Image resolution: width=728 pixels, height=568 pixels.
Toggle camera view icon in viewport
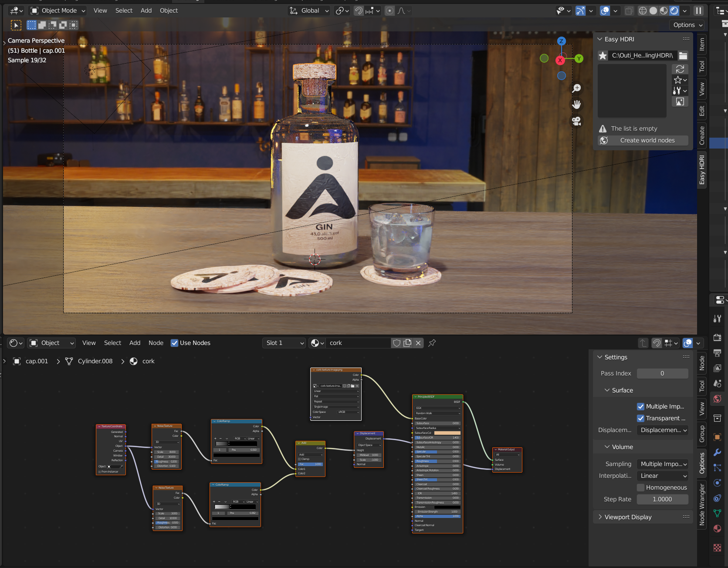(x=576, y=121)
